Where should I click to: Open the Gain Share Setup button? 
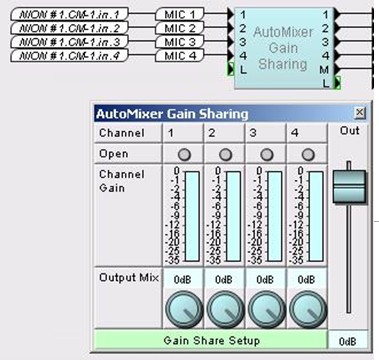pos(211,341)
